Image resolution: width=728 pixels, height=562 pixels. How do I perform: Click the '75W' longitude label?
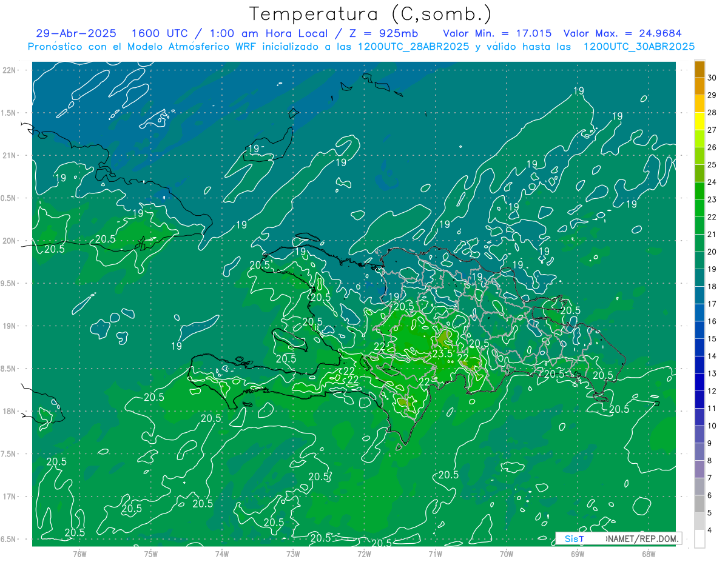(x=151, y=554)
